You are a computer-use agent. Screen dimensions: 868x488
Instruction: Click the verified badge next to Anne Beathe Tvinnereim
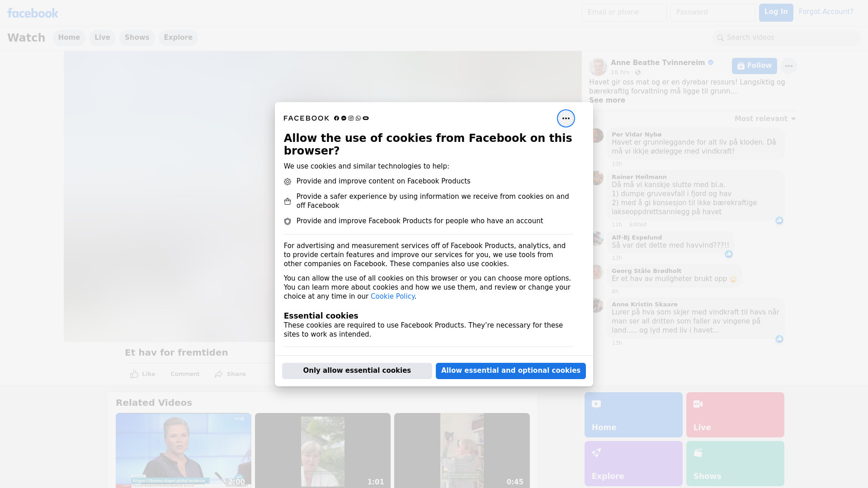point(711,62)
